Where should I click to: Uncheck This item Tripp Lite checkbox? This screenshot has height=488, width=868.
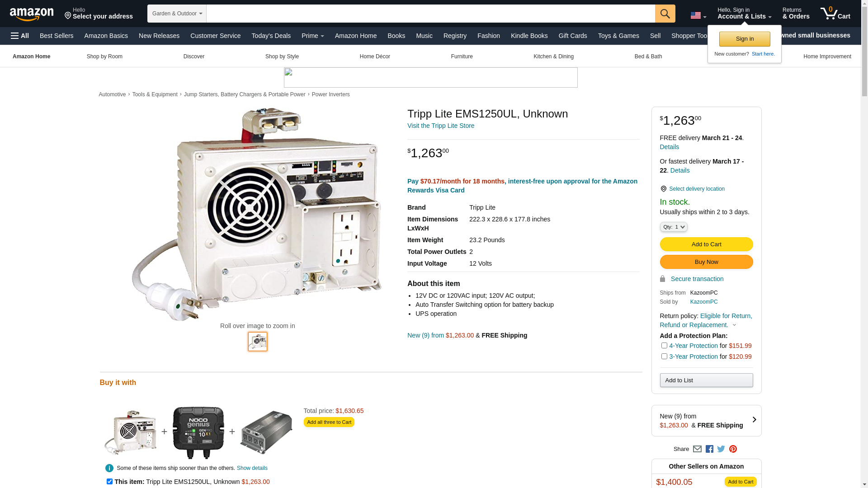[109, 482]
